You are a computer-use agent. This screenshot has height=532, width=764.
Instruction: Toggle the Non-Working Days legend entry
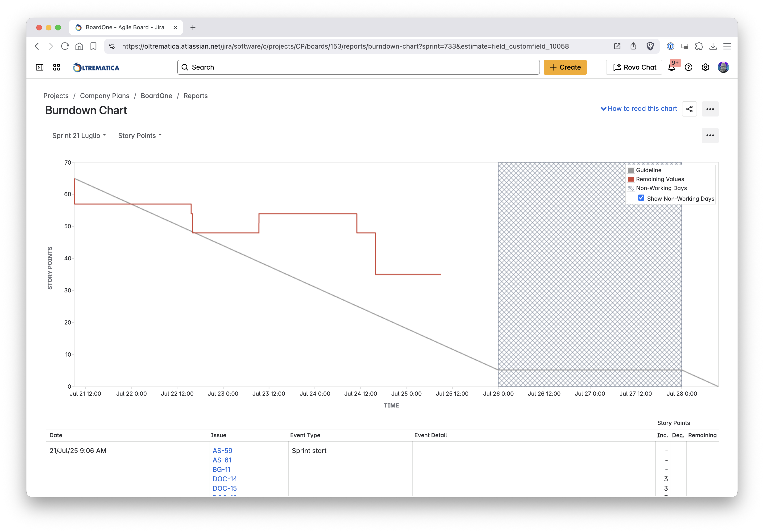pos(661,188)
